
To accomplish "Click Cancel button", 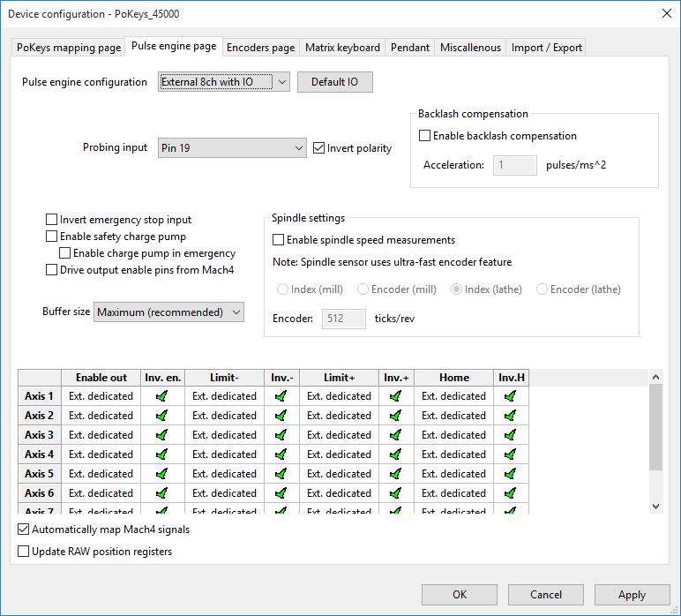I will coord(546,594).
